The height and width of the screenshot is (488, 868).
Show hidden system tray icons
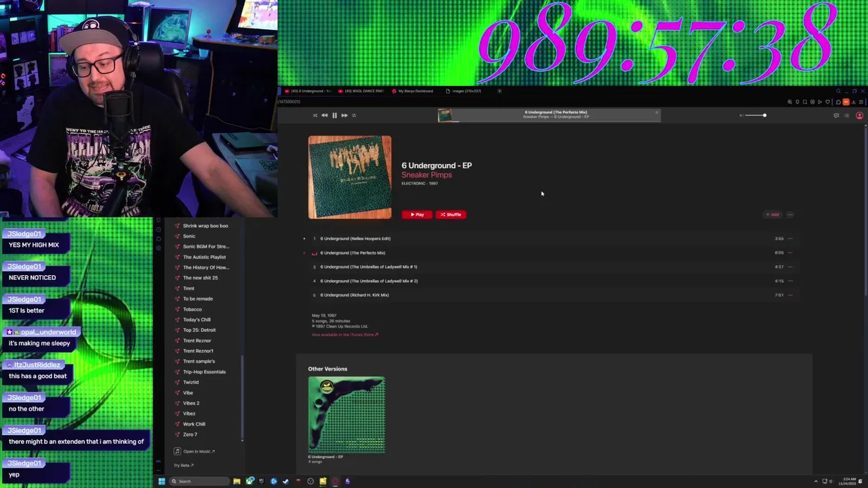click(816, 481)
